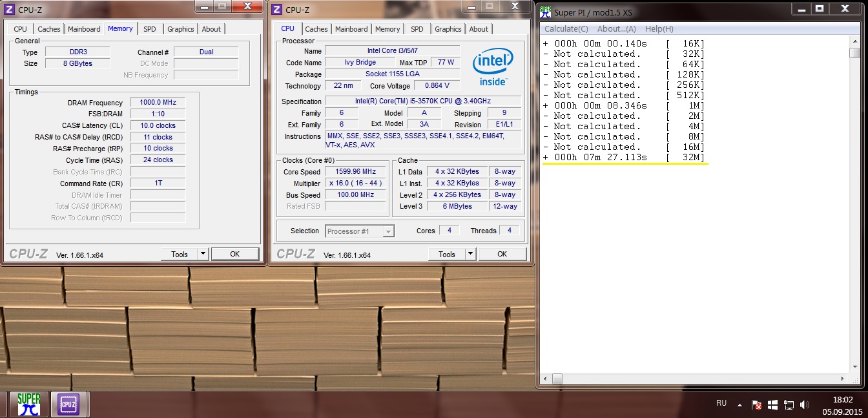Expand Tools dropdown arrow in right CPU-Z window
868x418 pixels.
(470, 254)
